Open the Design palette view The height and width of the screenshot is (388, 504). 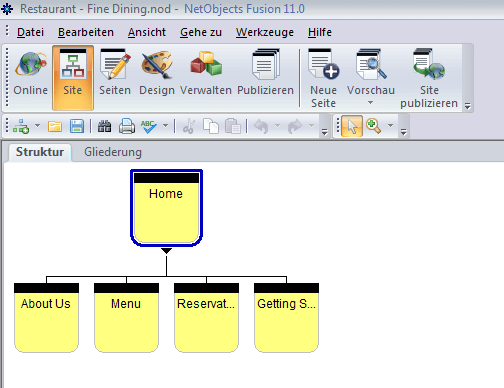[x=157, y=77]
